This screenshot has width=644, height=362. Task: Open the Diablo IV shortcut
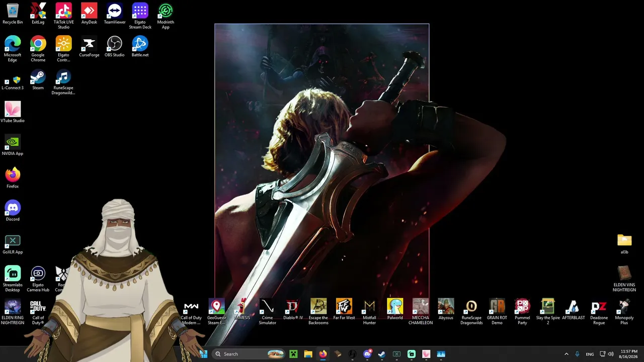pyautogui.click(x=293, y=309)
